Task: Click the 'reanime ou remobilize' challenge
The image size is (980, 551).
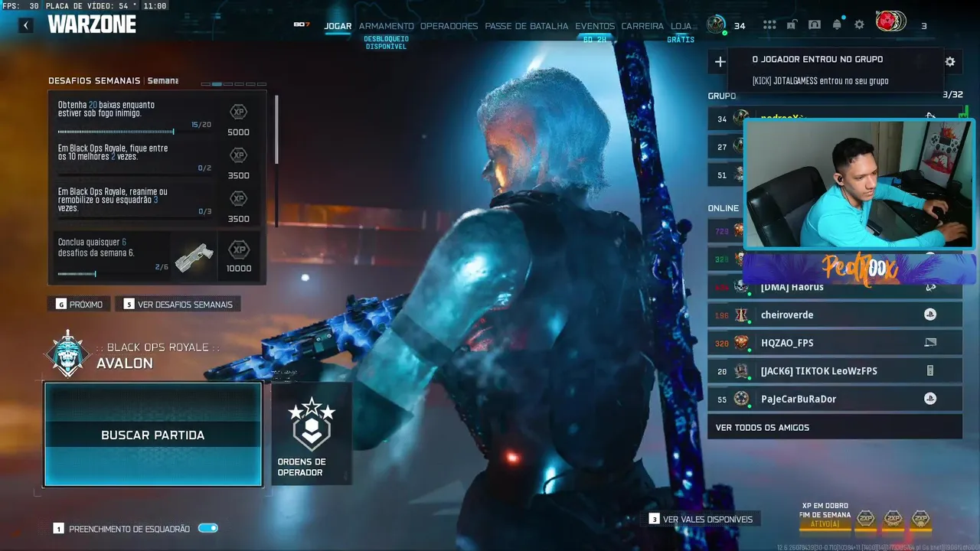Action: 157,203
